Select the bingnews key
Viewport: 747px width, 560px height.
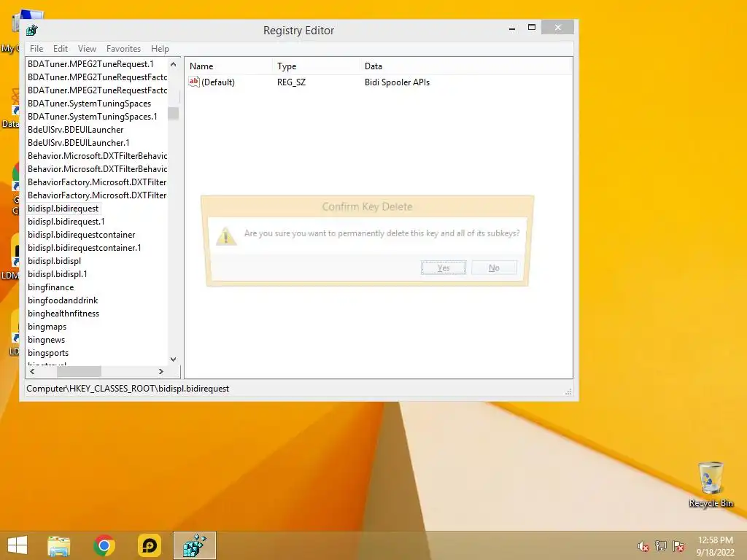(x=46, y=340)
